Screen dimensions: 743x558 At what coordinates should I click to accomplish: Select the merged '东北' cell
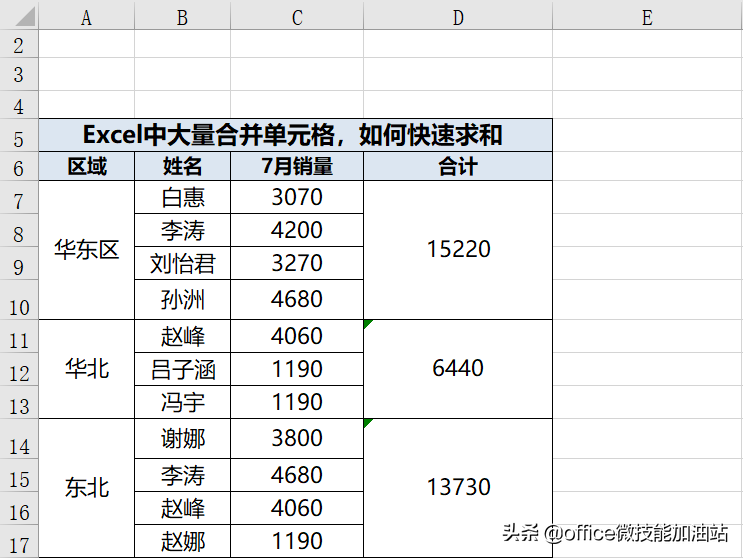pyautogui.click(x=87, y=488)
